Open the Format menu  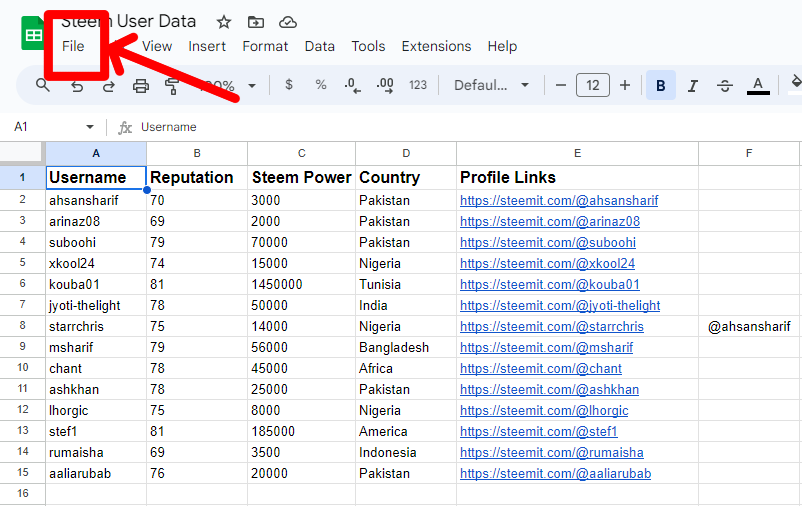pyautogui.click(x=265, y=46)
